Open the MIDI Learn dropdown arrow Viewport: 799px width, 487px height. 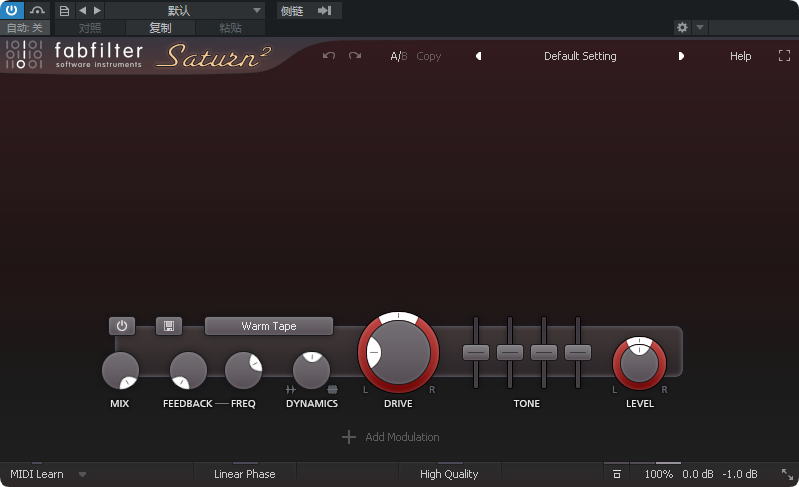[83, 474]
